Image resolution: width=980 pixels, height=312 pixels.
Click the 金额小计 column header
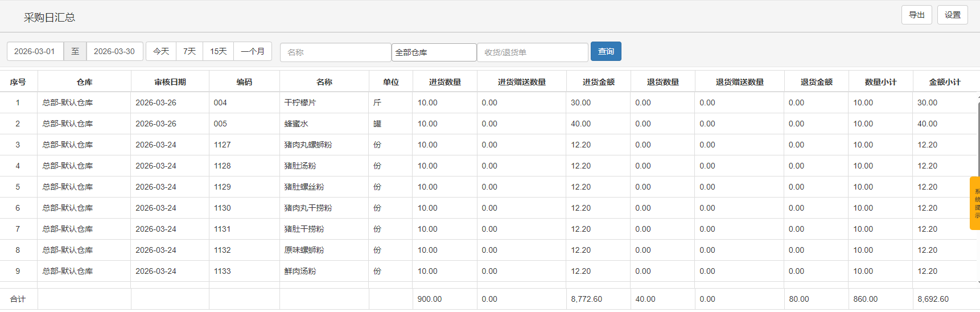(945, 82)
